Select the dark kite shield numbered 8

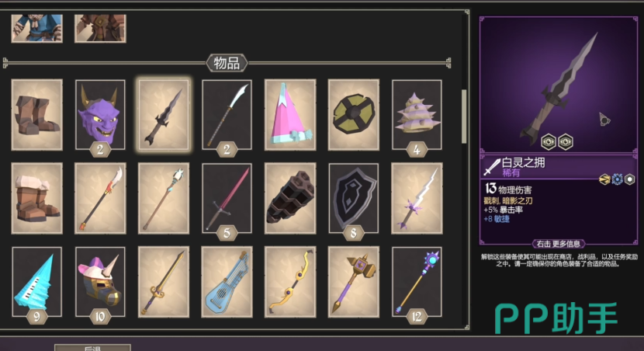pyautogui.click(x=354, y=198)
